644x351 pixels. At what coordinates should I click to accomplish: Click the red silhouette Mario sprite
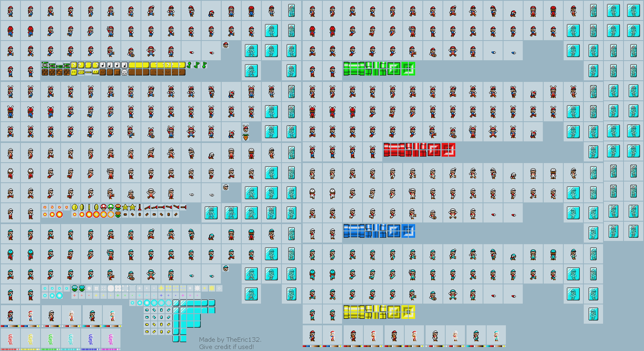10,339
